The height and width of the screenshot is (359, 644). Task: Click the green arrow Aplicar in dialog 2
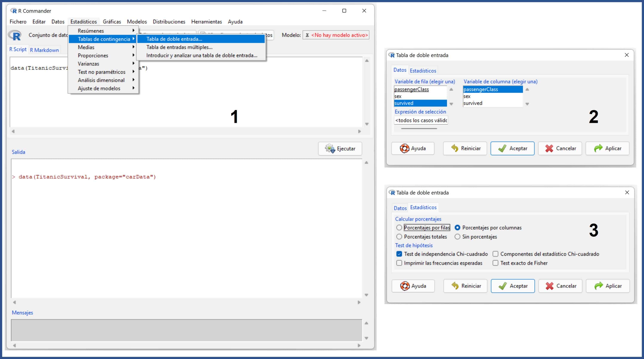point(598,148)
